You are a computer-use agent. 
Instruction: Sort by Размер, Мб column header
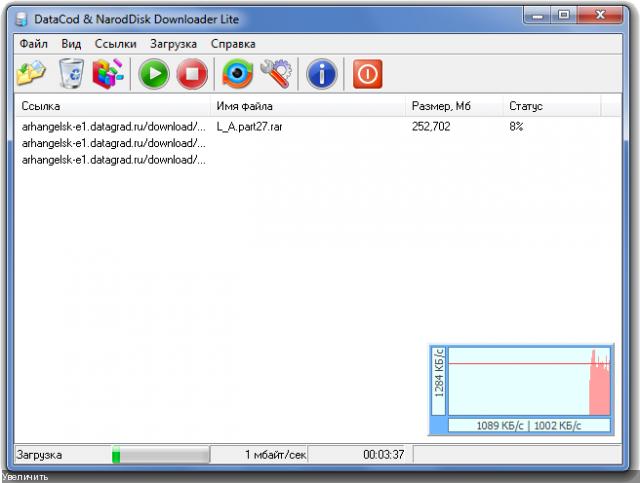[x=453, y=106]
